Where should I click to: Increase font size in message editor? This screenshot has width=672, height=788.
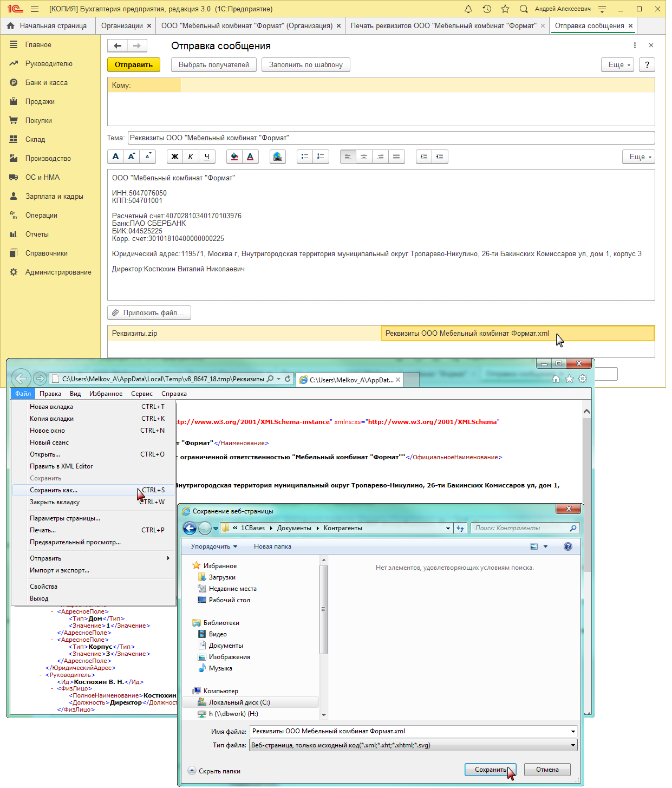(132, 157)
